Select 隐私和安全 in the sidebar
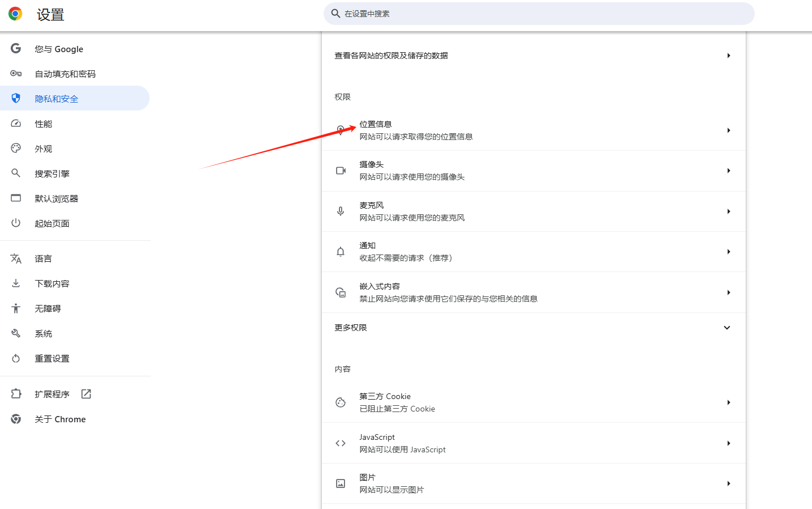The width and height of the screenshot is (812, 509). [75, 99]
